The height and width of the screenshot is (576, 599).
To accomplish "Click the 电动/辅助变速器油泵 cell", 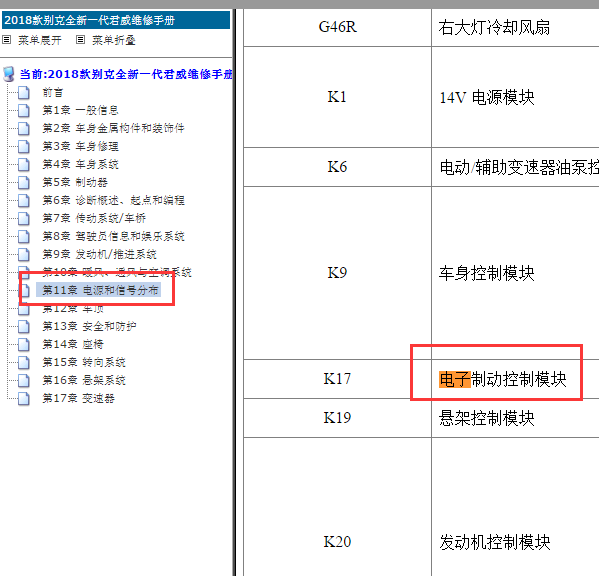I will pyautogui.click(x=515, y=167).
